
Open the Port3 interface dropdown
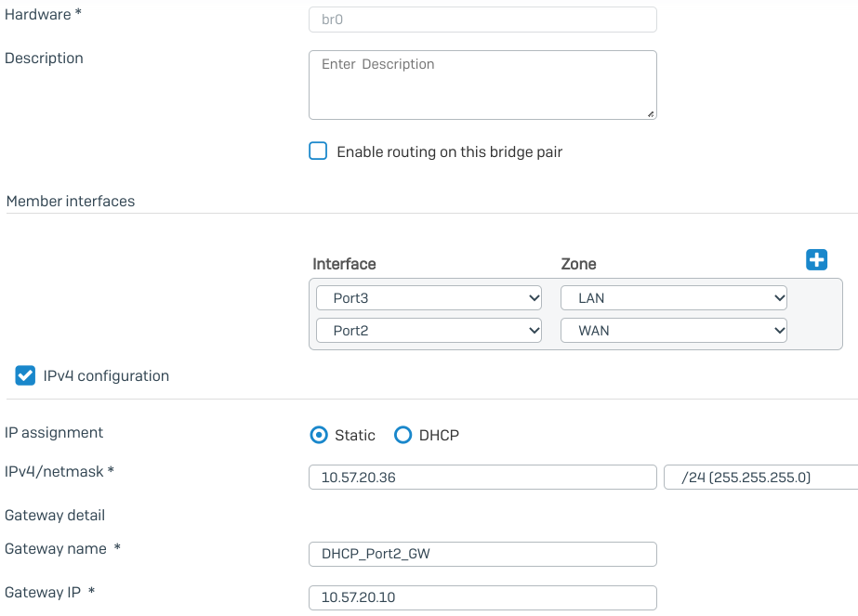tap(429, 298)
